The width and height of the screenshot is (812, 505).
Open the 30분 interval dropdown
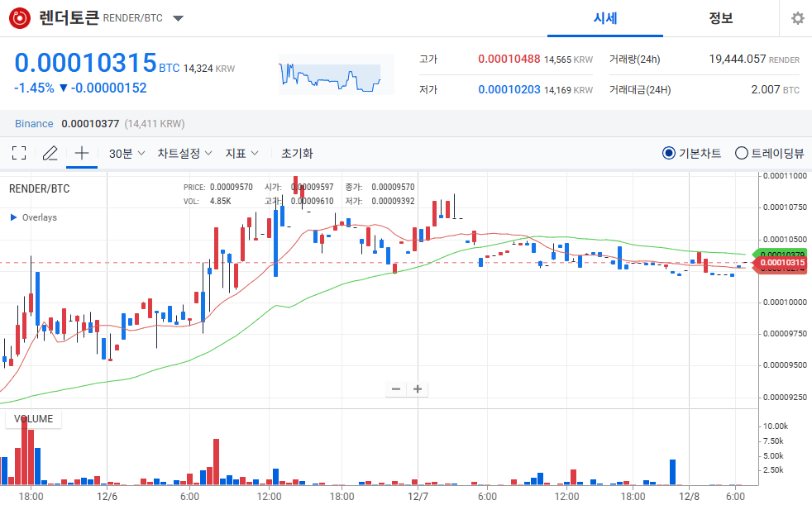click(x=127, y=154)
